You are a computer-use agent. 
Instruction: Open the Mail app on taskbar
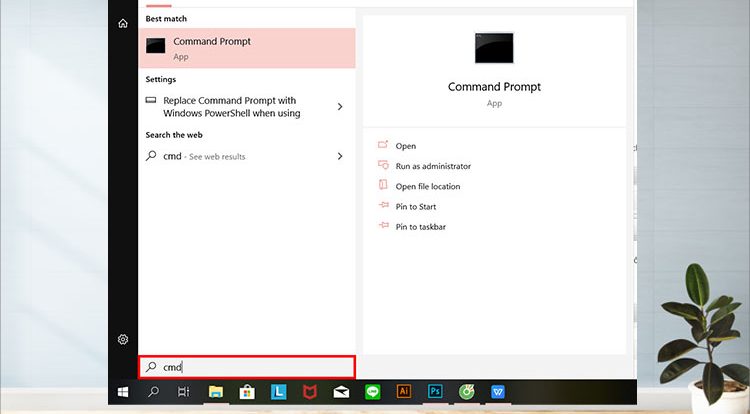(341, 392)
